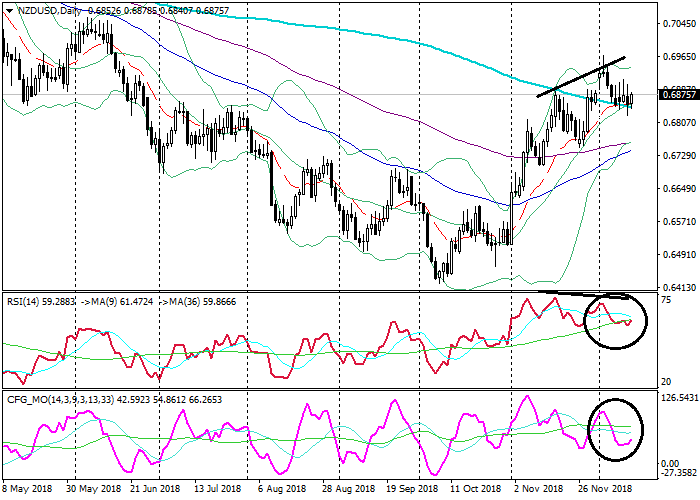
Task: Click the 26 Nov 2018 date label
Action: [606, 489]
